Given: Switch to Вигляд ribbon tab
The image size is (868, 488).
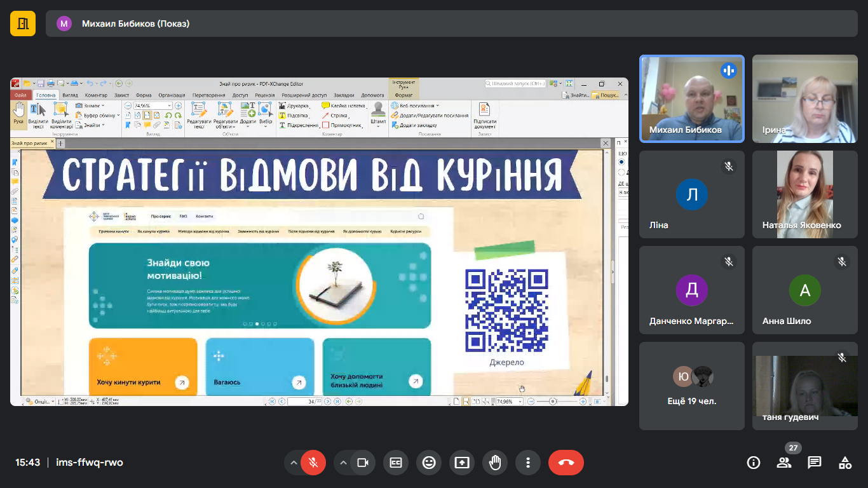Looking at the screenshot, I should coord(70,95).
